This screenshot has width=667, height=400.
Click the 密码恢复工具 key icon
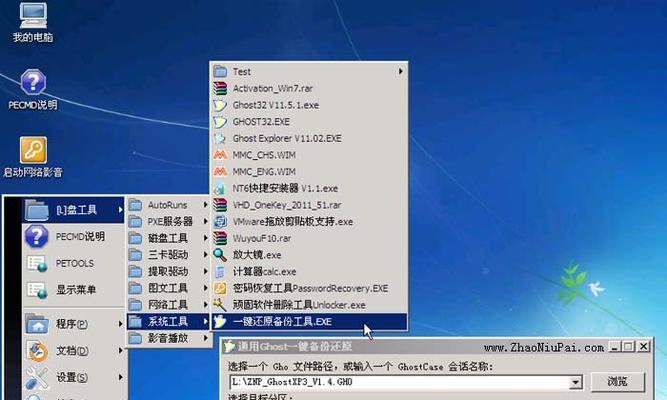click(220, 288)
